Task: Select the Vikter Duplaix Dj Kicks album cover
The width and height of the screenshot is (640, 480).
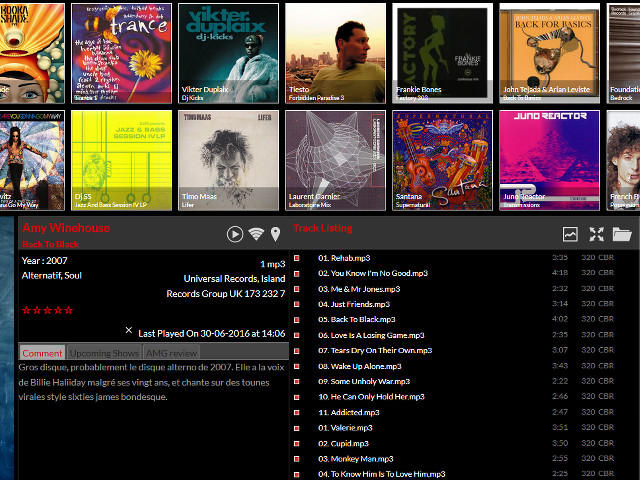Action: click(x=229, y=53)
